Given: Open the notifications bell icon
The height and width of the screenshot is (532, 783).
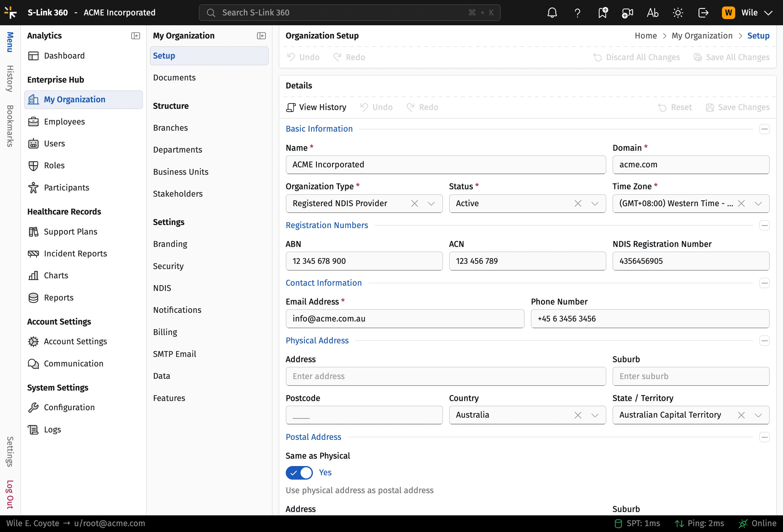Looking at the screenshot, I should pyautogui.click(x=552, y=13).
